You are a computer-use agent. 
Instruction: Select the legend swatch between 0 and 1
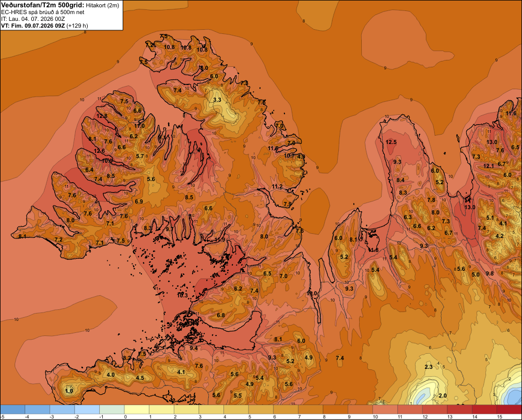[136, 410]
